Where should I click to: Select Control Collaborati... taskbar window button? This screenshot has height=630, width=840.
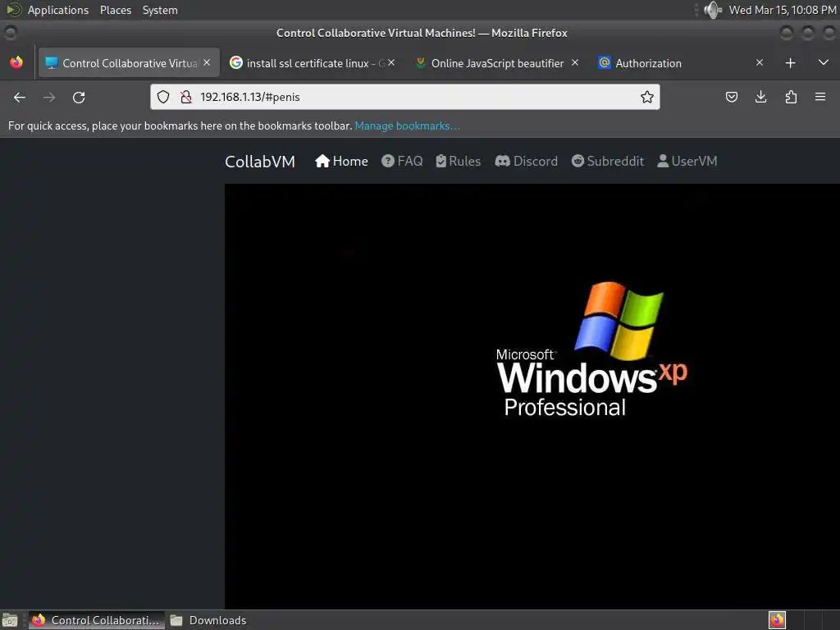pos(97,620)
